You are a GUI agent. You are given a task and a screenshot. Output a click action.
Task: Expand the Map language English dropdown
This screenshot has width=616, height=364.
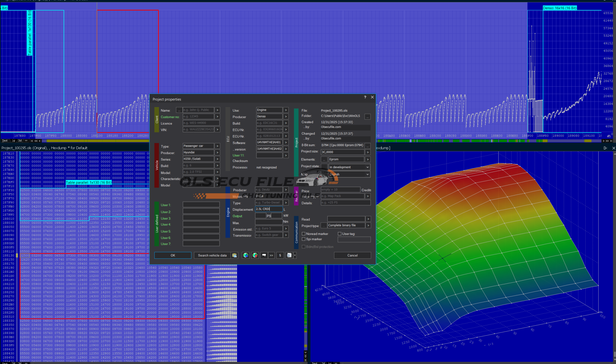[367, 174]
